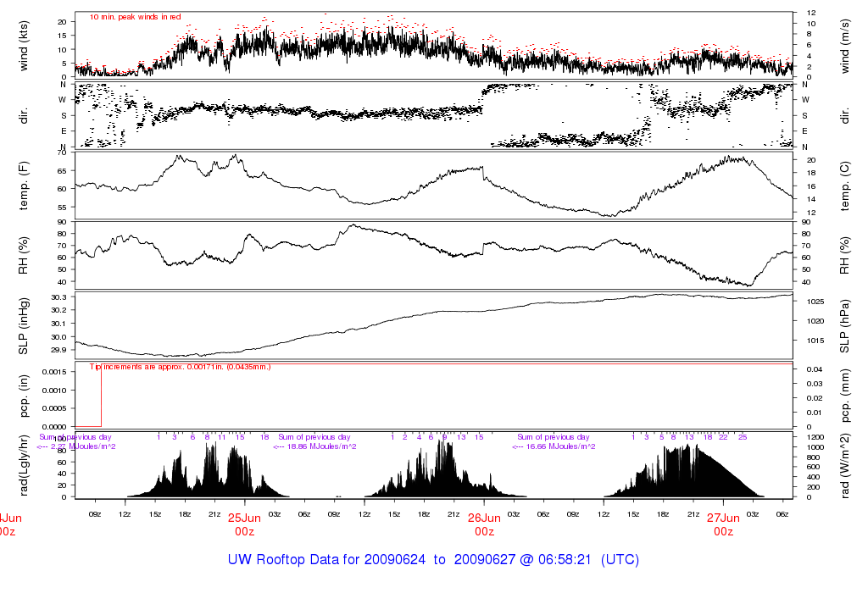The height and width of the screenshot is (593, 868).
Task: Select the 'SLP (inHg)' axis label
Action: tap(23, 326)
